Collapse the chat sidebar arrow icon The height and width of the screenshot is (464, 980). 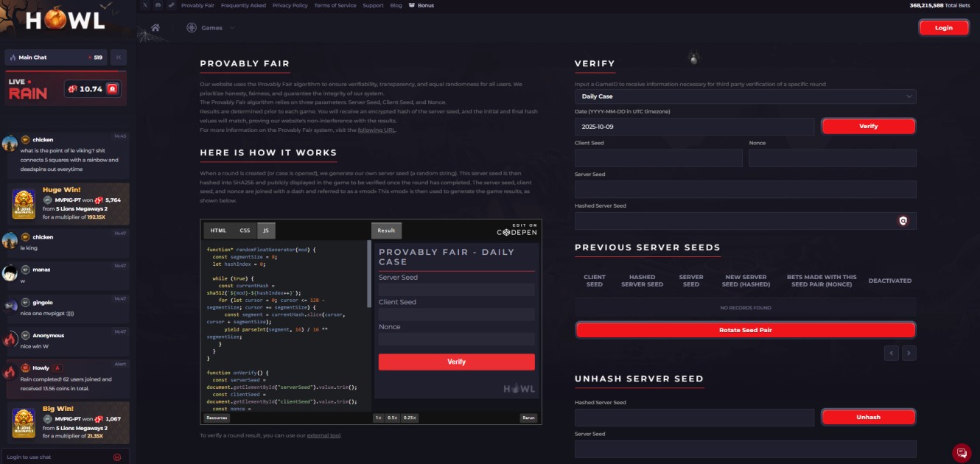[119, 57]
